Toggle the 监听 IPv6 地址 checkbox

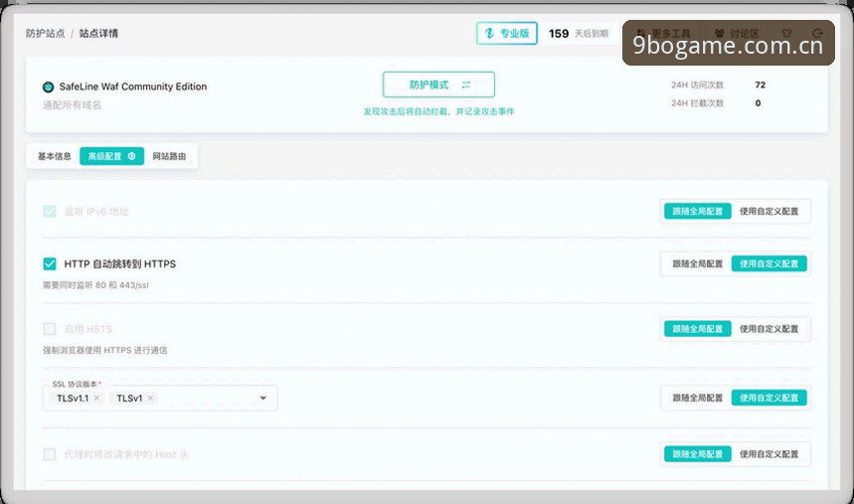50,212
